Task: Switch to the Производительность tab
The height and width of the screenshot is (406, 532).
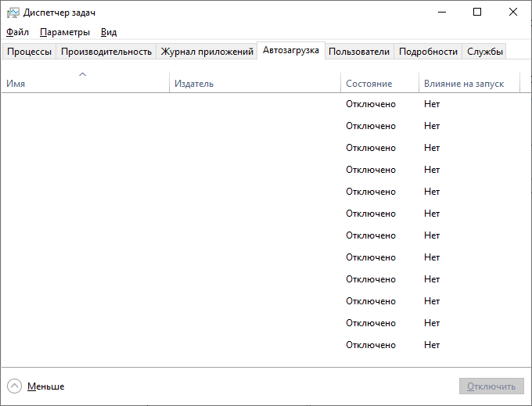Action: (x=106, y=52)
